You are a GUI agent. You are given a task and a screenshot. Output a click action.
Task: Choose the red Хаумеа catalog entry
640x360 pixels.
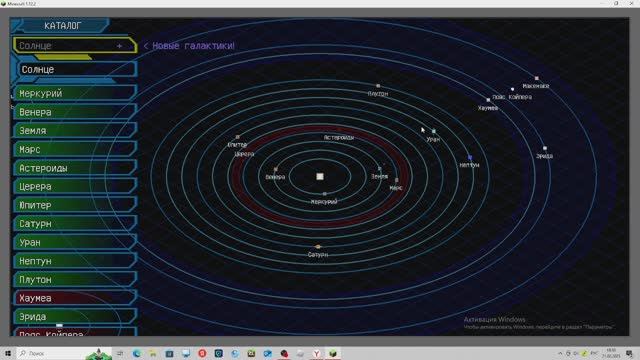click(75, 298)
